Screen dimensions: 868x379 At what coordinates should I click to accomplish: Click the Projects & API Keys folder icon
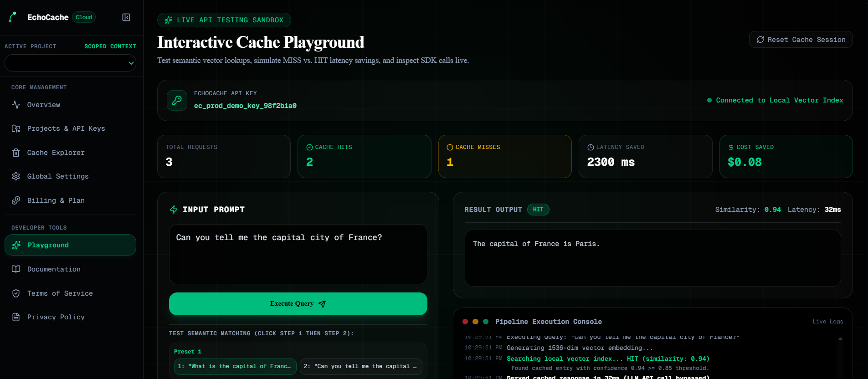[16, 128]
